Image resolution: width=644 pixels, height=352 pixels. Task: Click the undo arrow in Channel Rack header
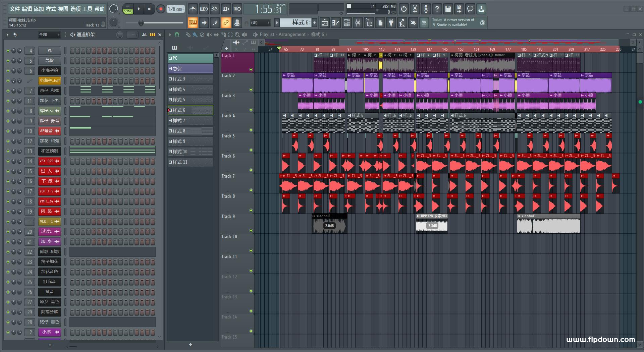15,35
